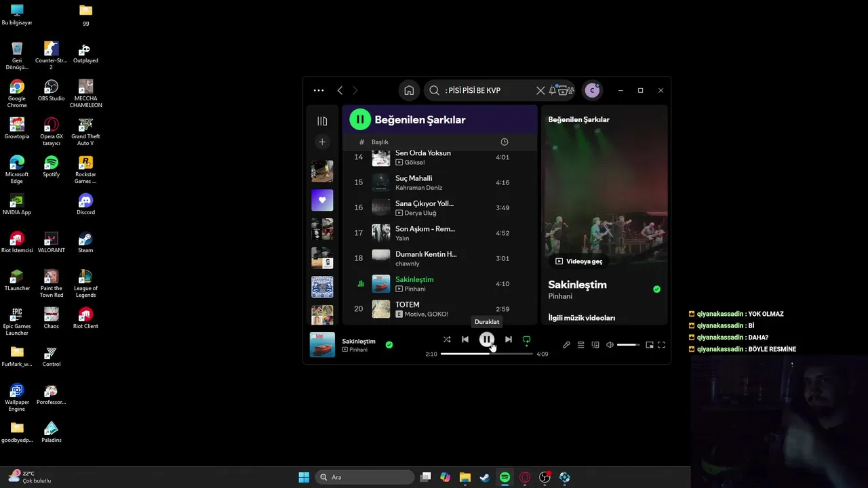
Task: Switch to full screen view
Action: 662,345
